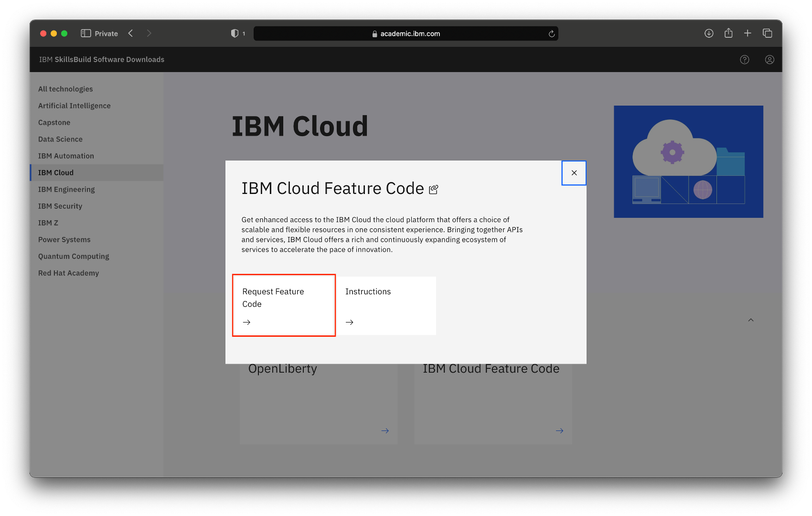812x516 pixels.
Task: Go back with the browser back arrow
Action: (130, 33)
